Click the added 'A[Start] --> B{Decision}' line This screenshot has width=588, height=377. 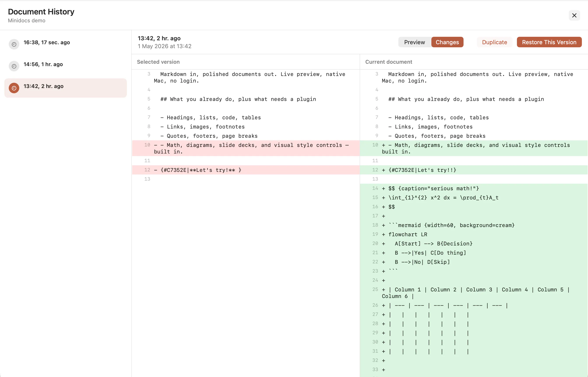coord(474,244)
